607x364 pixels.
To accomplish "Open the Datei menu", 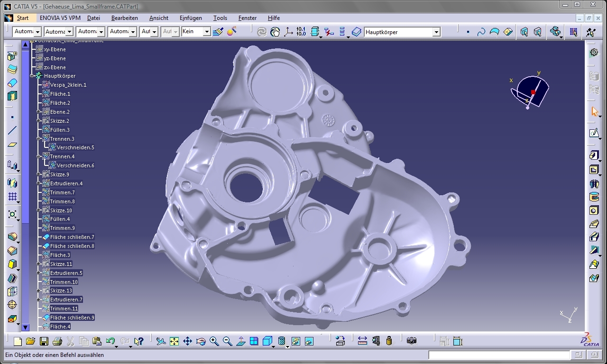I will [94, 18].
